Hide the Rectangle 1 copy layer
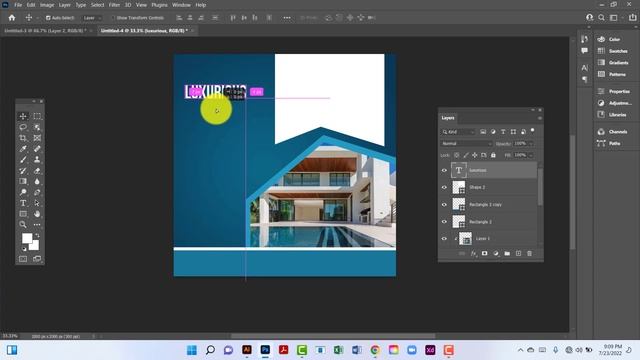Image resolution: width=640 pixels, height=360 pixels. [444, 204]
